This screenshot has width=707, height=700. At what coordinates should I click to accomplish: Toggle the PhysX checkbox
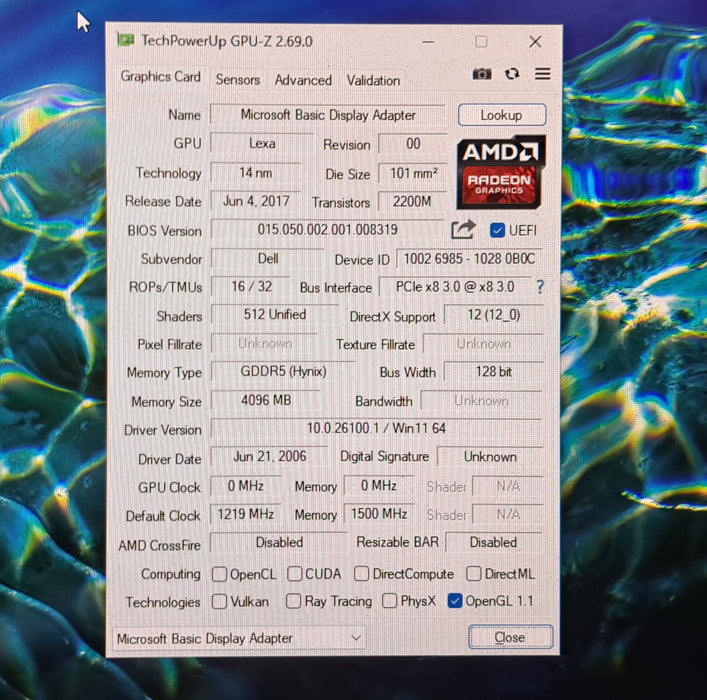pos(390,601)
